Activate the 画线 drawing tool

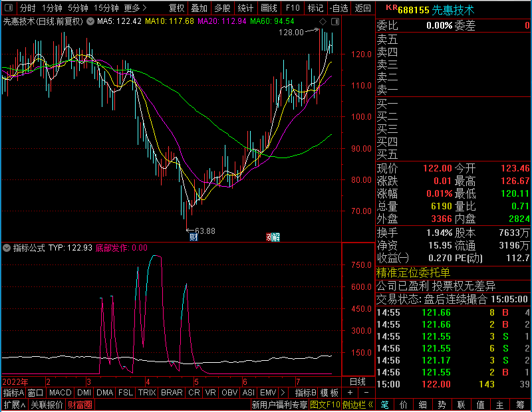269,8
